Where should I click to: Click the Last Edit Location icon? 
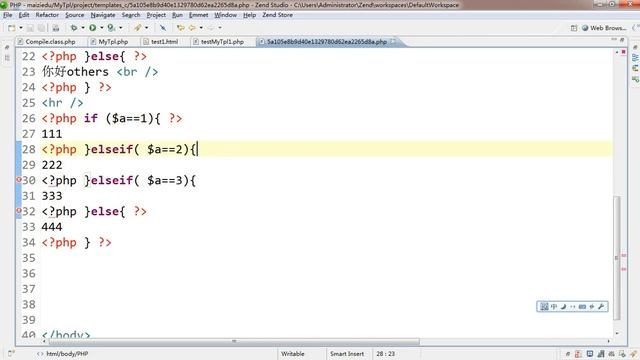[180, 28]
